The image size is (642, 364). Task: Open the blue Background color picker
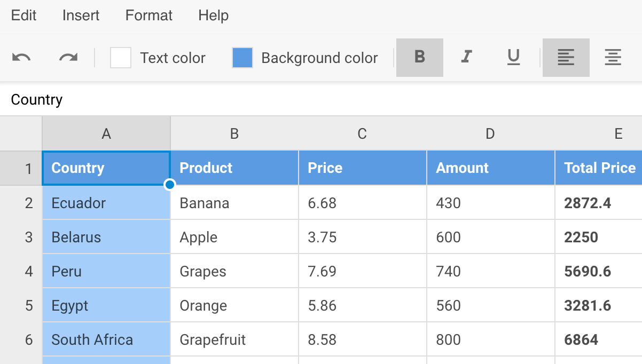point(242,58)
